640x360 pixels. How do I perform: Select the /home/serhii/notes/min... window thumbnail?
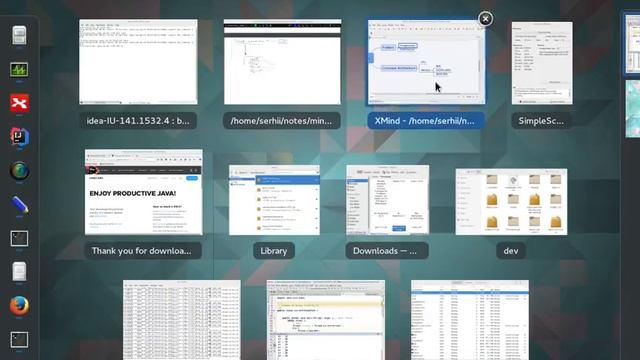282,62
